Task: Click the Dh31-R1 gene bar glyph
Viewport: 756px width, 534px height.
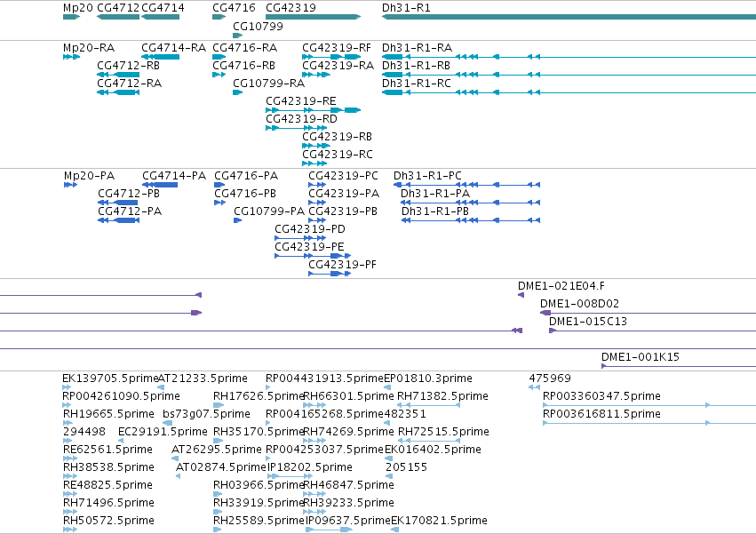Action: pyautogui.click(x=569, y=17)
